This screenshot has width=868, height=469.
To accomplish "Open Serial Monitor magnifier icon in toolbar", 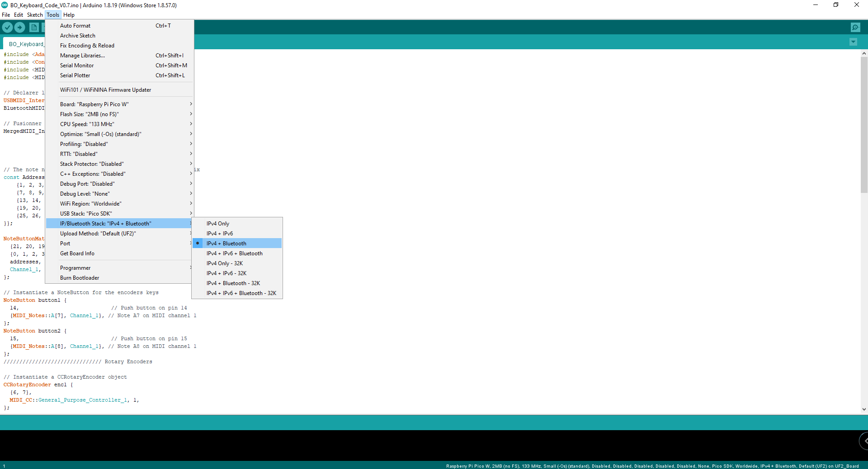I will pyautogui.click(x=855, y=27).
